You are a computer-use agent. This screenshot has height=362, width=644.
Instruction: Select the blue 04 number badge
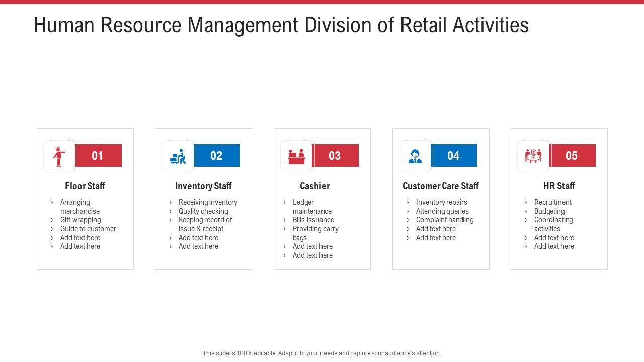coord(454,156)
